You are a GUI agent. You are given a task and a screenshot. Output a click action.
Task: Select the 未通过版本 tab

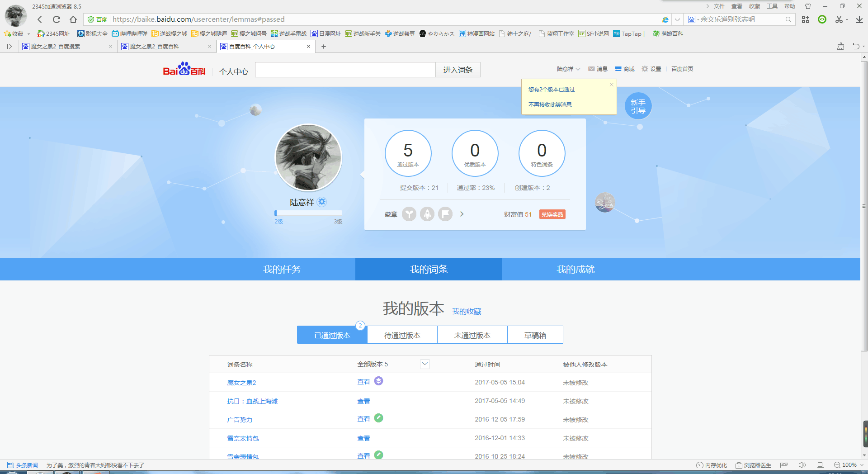(472, 335)
